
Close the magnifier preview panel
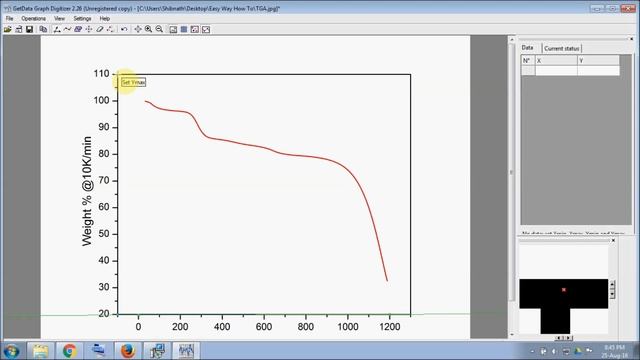point(613,240)
